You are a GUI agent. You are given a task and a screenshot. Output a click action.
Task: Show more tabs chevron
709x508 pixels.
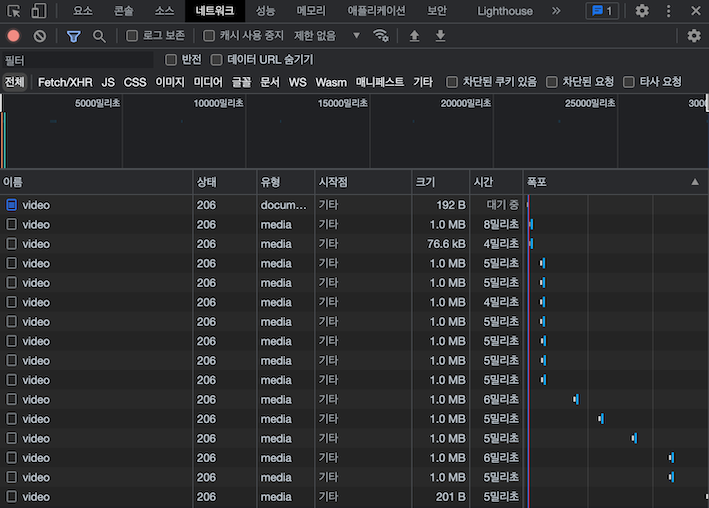[556, 11]
